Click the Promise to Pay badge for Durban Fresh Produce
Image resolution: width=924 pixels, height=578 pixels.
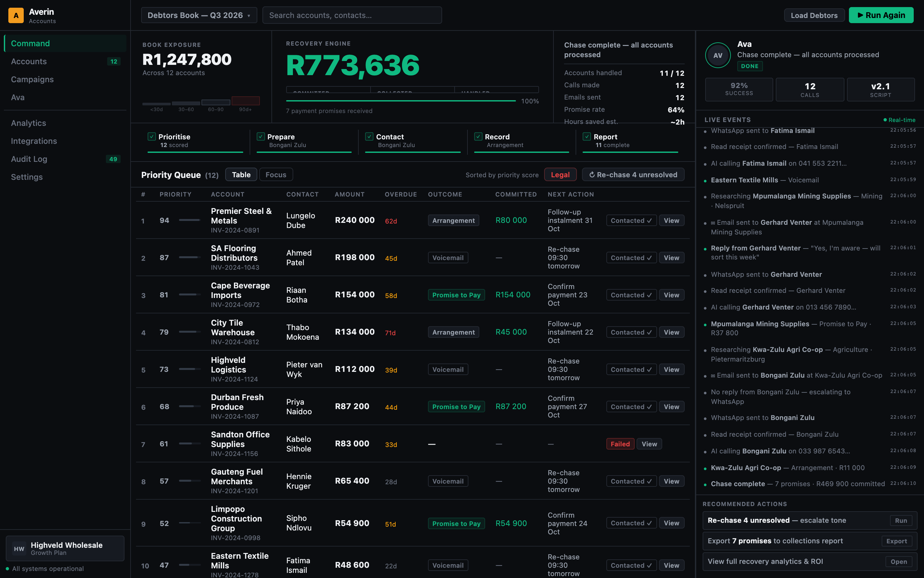click(x=456, y=407)
